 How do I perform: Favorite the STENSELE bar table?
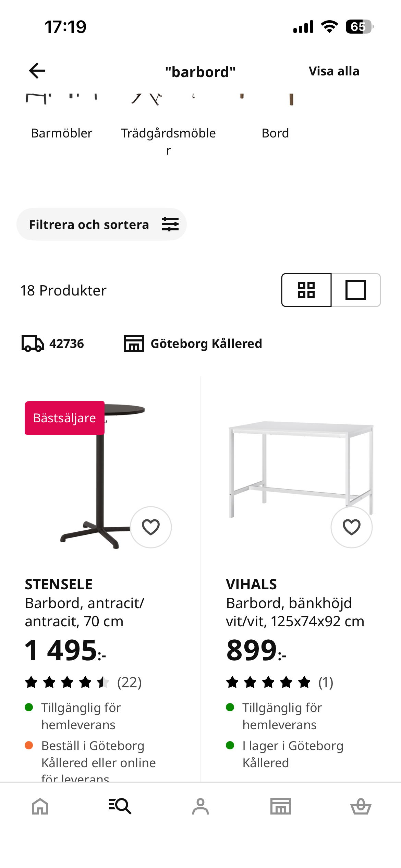click(151, 527)
